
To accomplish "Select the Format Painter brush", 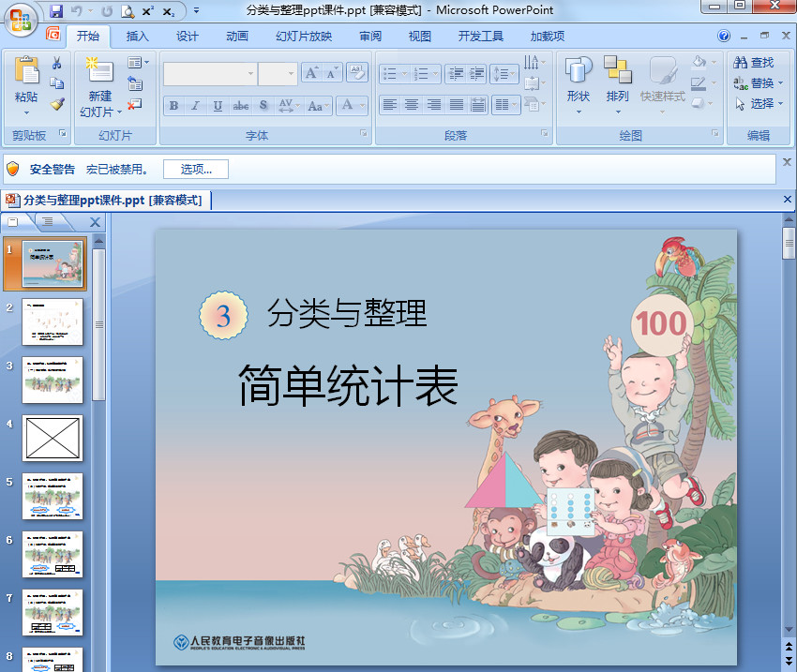I will point(57,104).
